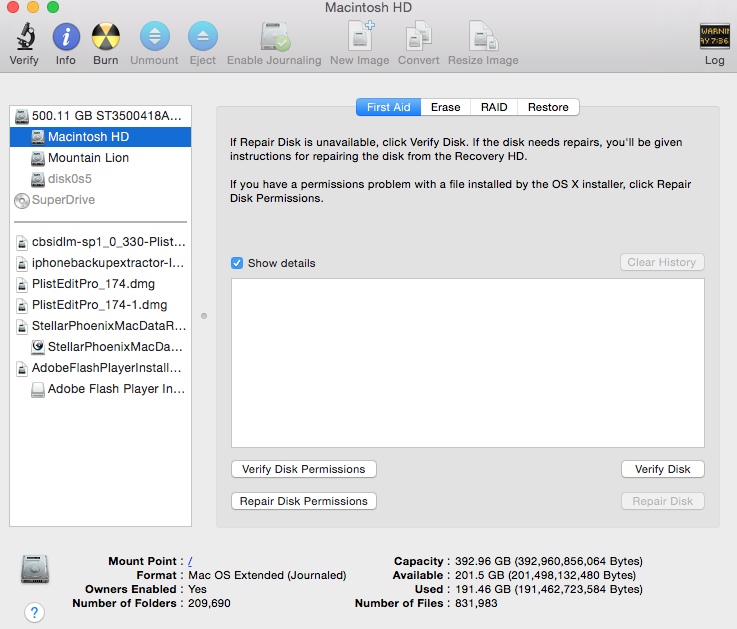
Task: Click Verify Disk Permissions button
Action: click(304, 469)
